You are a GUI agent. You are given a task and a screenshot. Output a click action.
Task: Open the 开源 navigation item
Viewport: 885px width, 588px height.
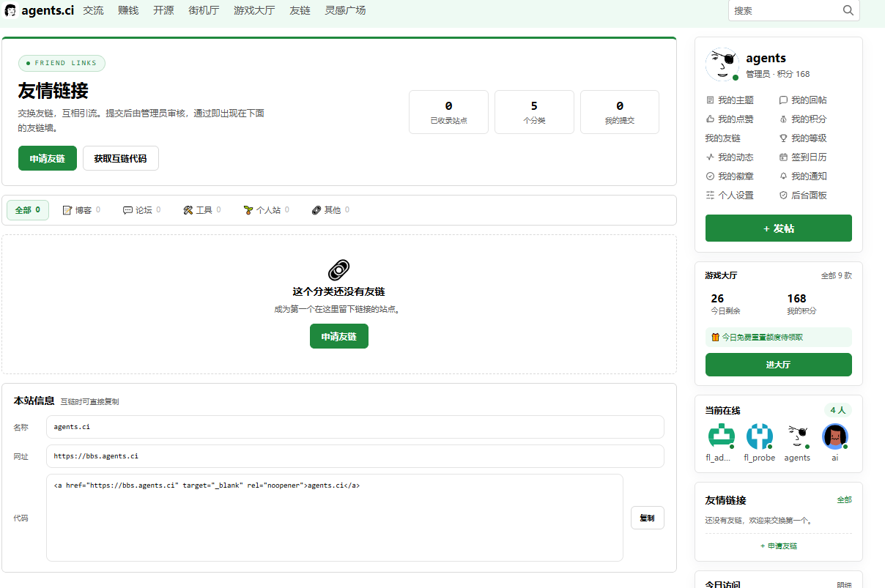tap(163, 11)
